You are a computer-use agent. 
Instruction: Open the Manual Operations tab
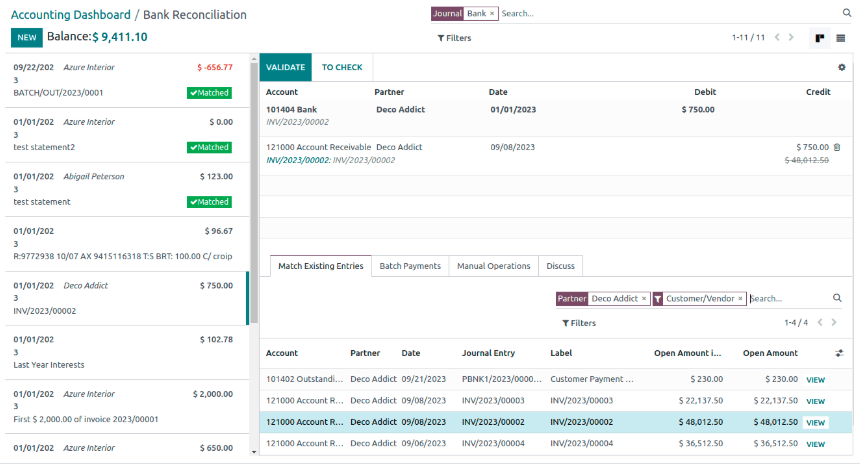click(x=493, y=266)
